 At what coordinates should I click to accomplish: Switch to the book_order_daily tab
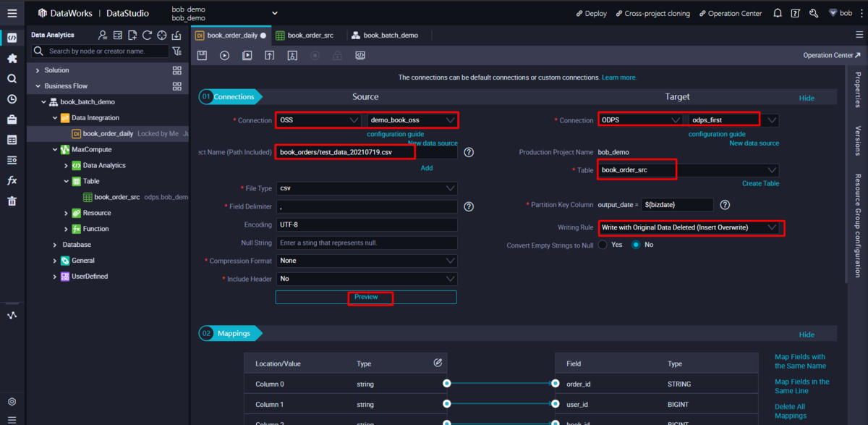231,35
